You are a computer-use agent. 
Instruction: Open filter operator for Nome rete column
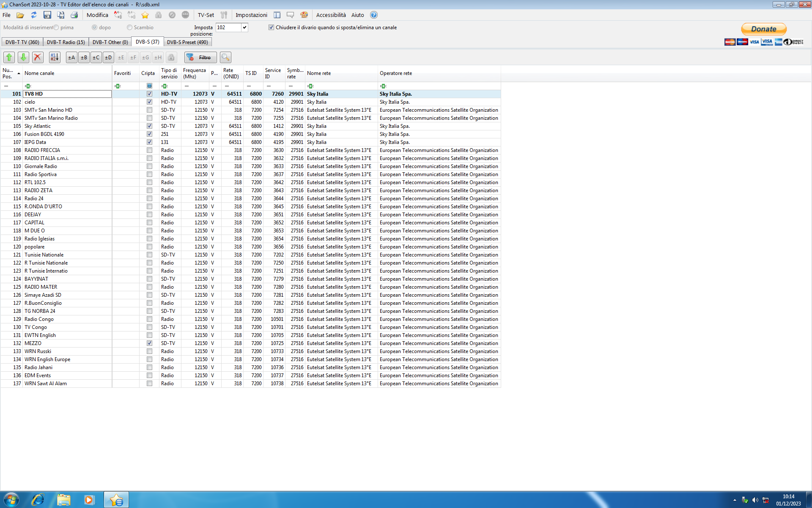coord(310,86)
